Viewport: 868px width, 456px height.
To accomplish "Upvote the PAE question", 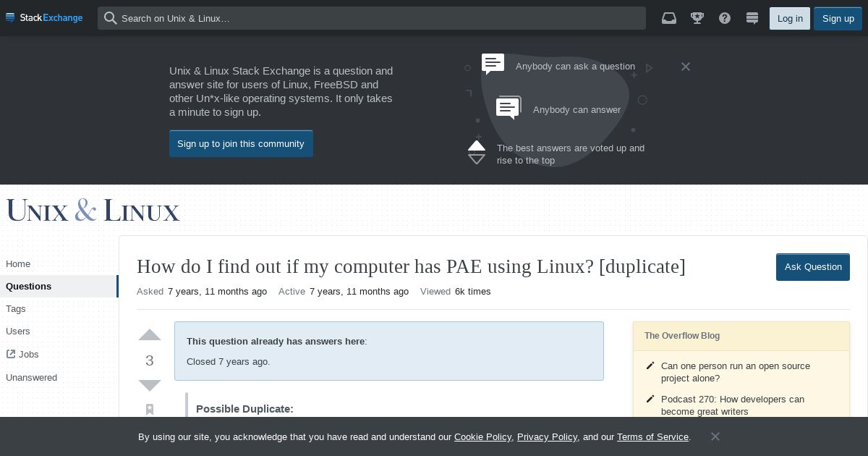I will coord(150,335).
